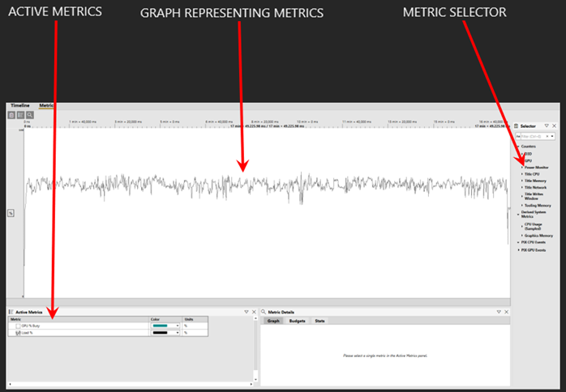Close the Selector panel
The image size is (566, 392).
554,126
